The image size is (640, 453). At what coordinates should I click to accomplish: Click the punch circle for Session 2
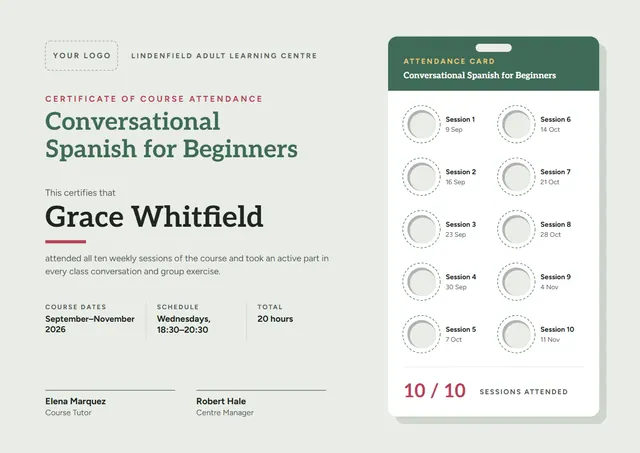point(422,177)
